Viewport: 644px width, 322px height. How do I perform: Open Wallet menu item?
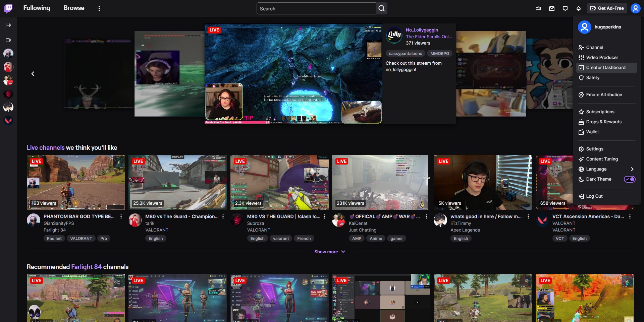click(x=606, y=132)
